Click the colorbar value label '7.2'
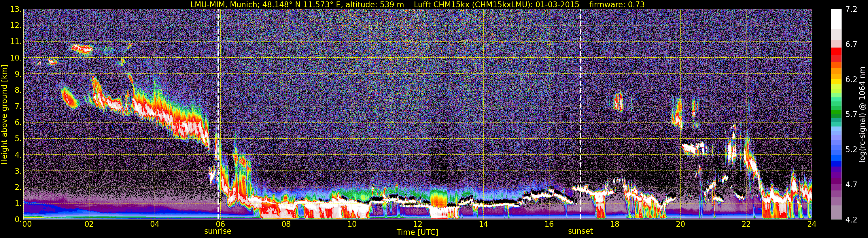868x238 pixels. pos(851,9)
